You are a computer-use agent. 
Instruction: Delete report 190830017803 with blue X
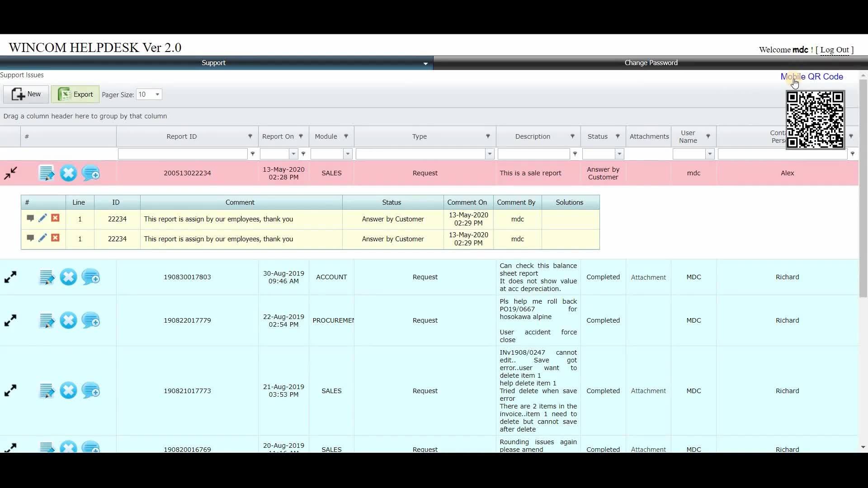point(68,277)
